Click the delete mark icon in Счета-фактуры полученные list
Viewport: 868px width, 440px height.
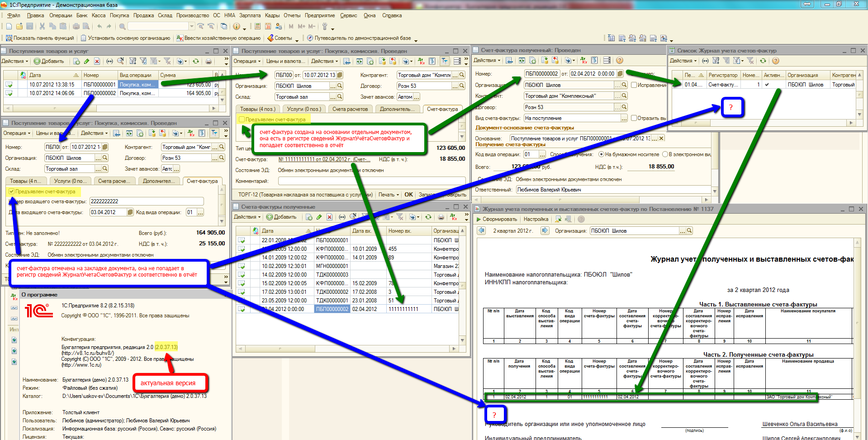point(330,217)
